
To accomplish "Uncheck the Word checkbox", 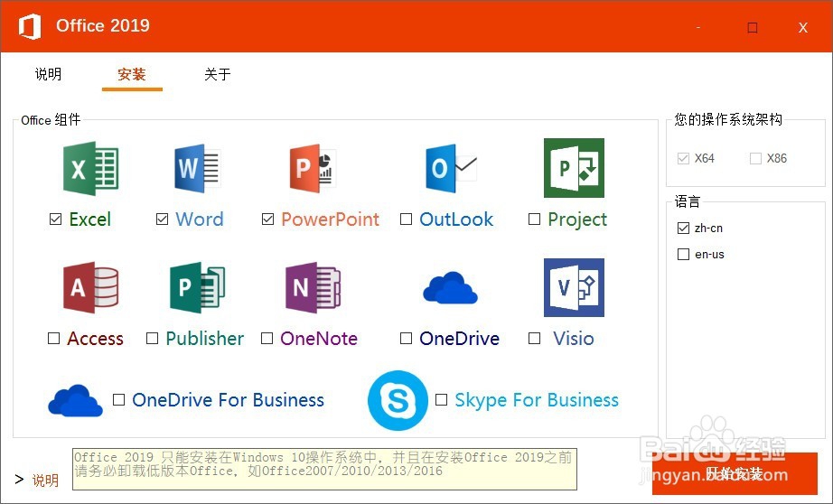I will tap(162, 219).
